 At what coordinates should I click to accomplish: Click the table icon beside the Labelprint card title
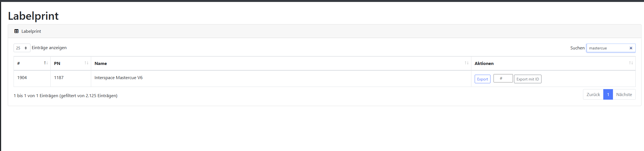[16, 31]
